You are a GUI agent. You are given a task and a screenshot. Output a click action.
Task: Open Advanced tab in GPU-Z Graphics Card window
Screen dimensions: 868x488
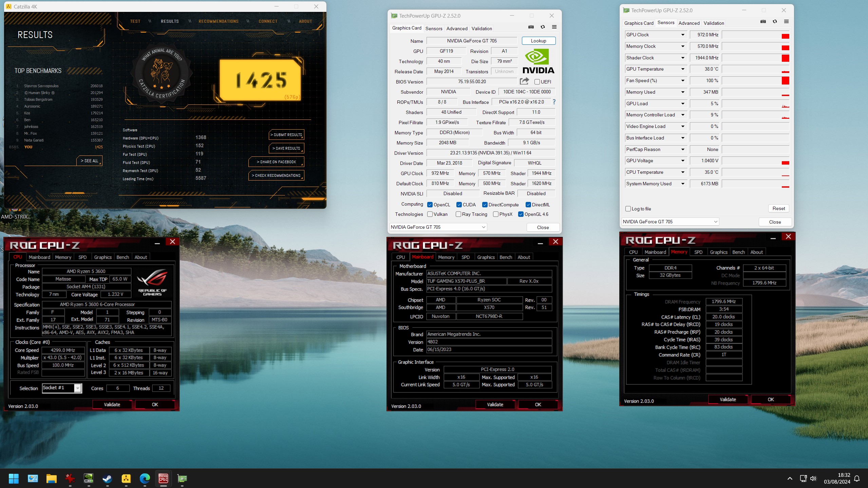[x=457, y=29]
